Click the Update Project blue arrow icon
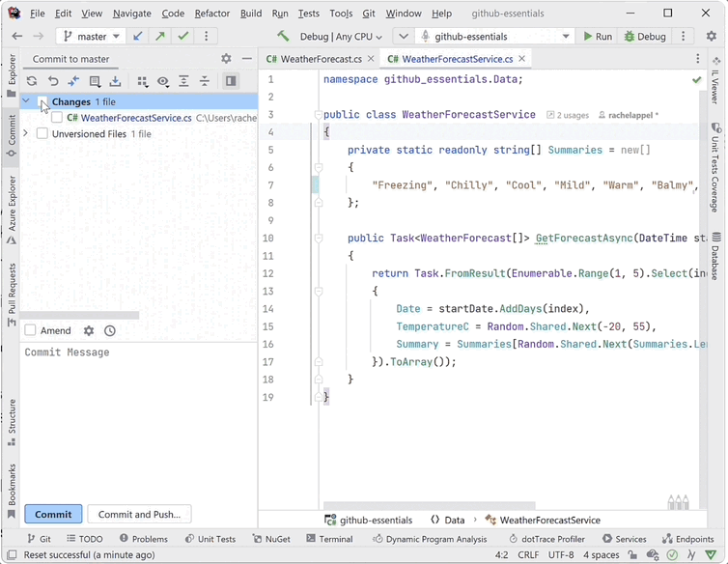 (139, 37)
